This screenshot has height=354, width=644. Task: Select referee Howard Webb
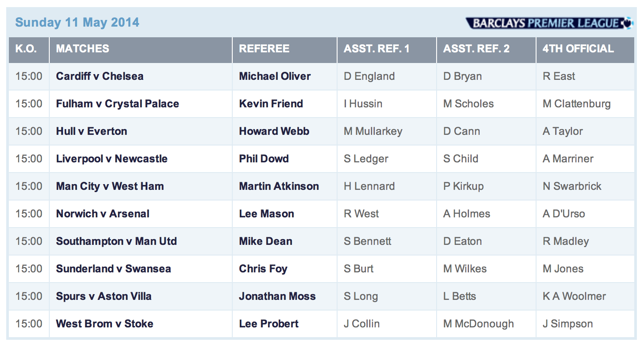(x=274, y=131)
